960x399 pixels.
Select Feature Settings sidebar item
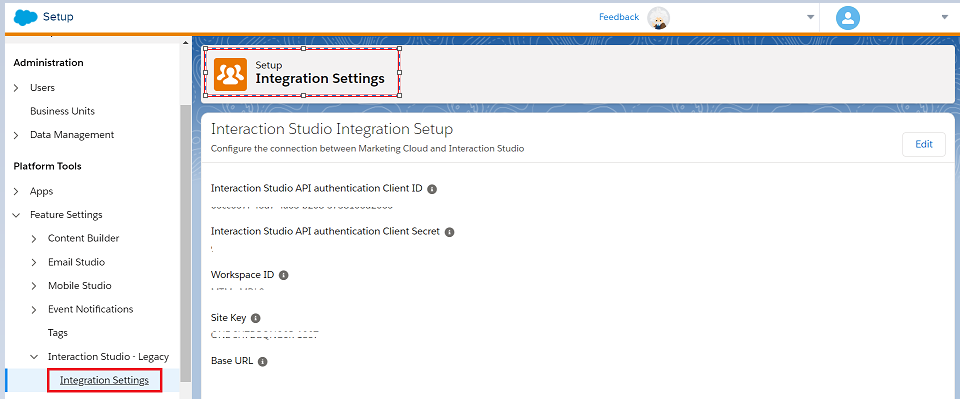click(x=66, y=215)
